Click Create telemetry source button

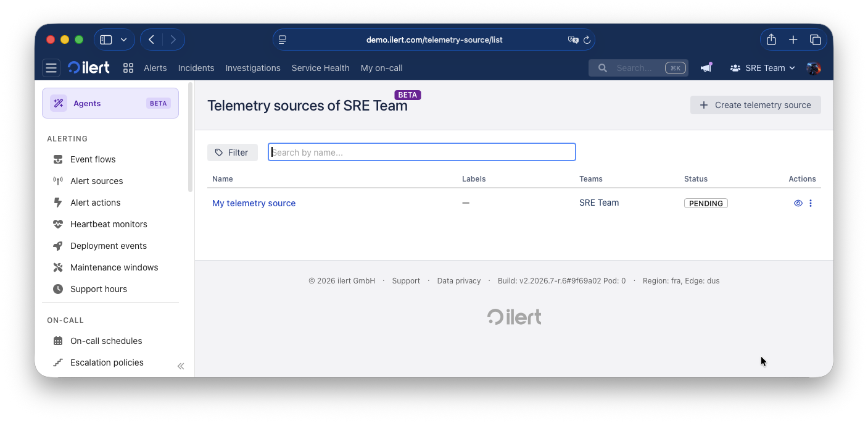point(756,105)
